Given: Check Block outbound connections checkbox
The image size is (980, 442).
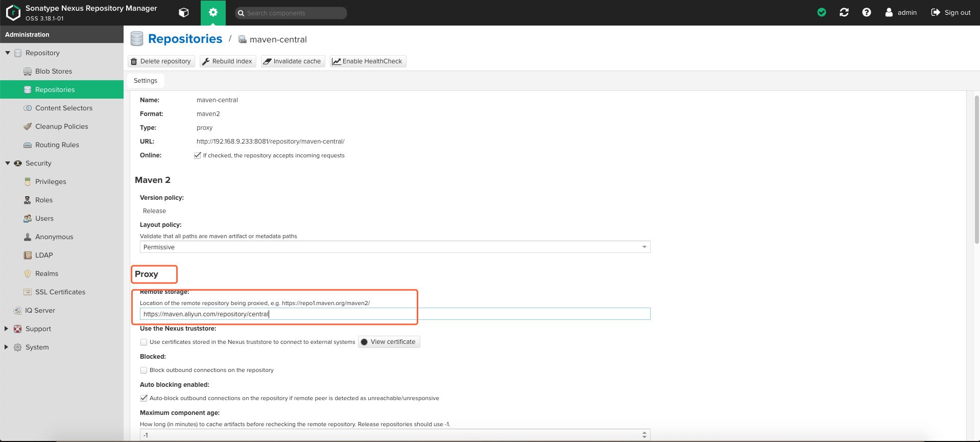Looking at the screenshot, I should [x=144, y=370].
